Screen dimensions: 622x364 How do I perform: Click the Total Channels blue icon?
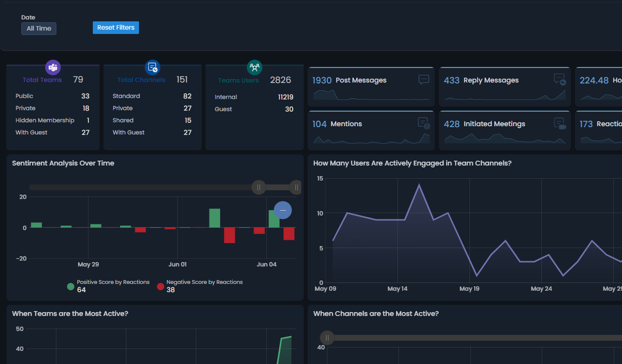[x=153, y=67]
